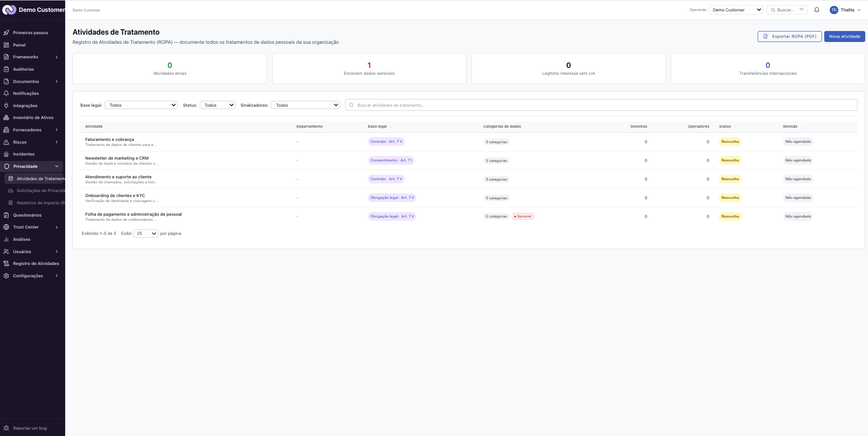Click the Sensível tag in Folha row

pyautogui.click(x=523, y=217)
